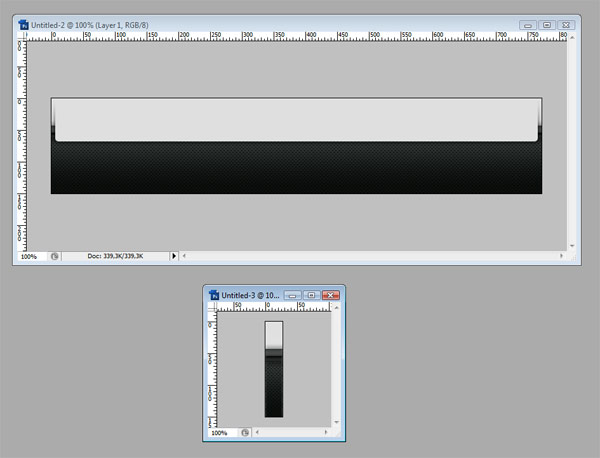Image resolution: width=600 pixels, height=458 pixels.
Task: Click the ruler origin corner in Untitled-3
Action: click(212, 306)
